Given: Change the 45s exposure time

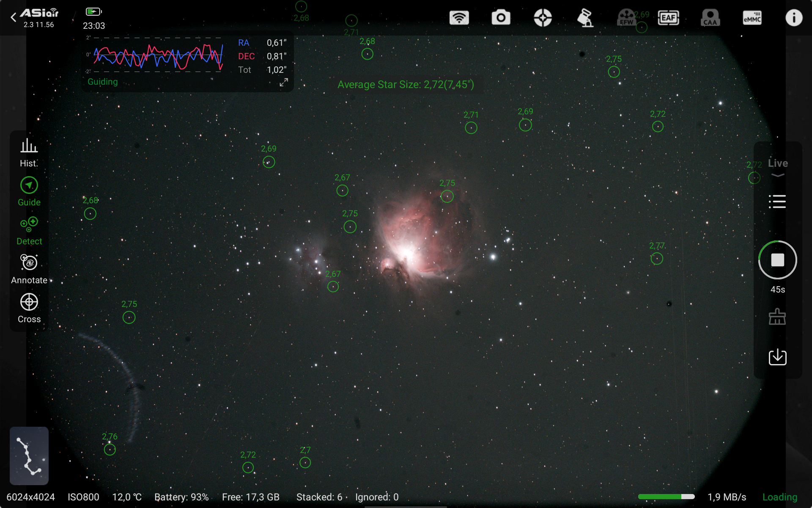Looking at the screenshot, I should (777, 290).
